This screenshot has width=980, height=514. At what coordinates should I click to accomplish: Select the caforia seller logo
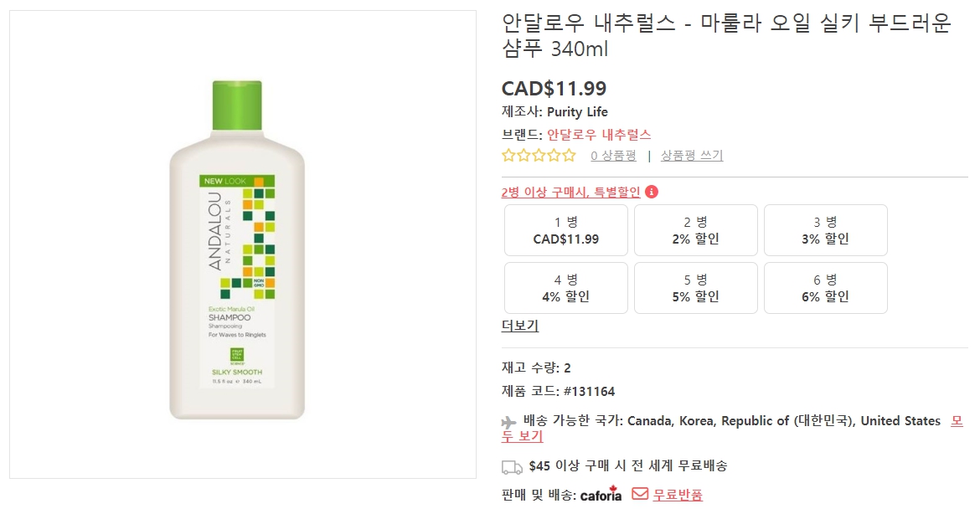coord(600,495)
